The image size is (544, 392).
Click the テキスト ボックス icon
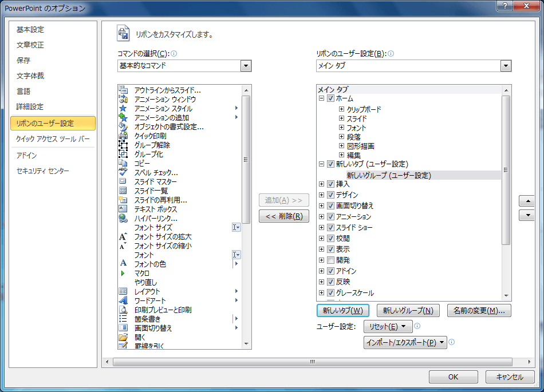tap(123, 209)
